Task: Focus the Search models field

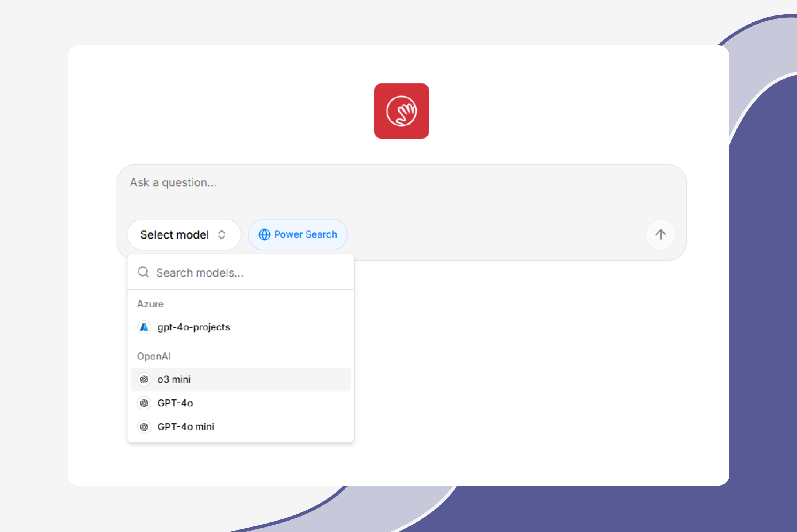Action: (244, 272)
